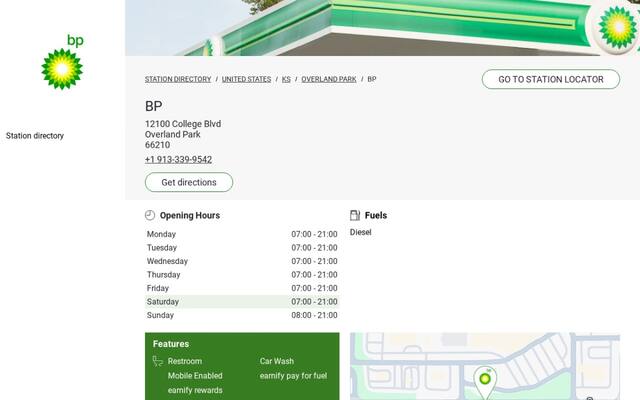This screenshot has width=640, height=400.
Task: Click the address line 12100 College Blvd
Action: click(x=183, y=124)
